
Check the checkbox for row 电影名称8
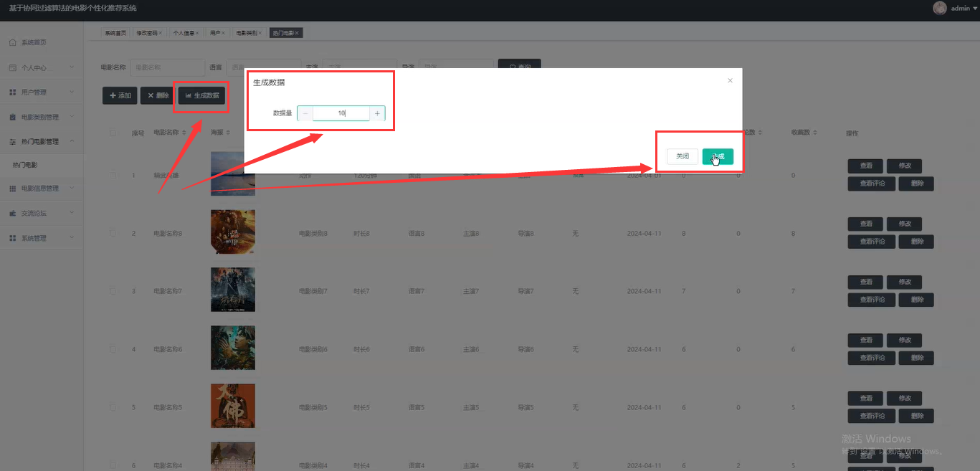pos(113,233)
